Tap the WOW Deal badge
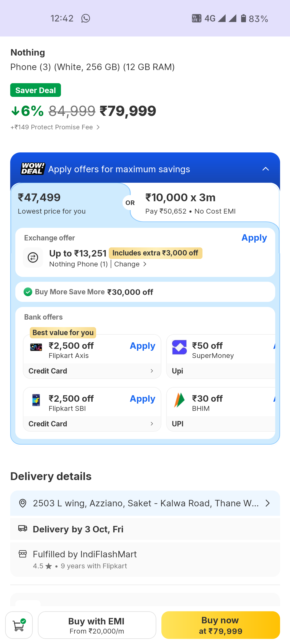 click(33, 169)
